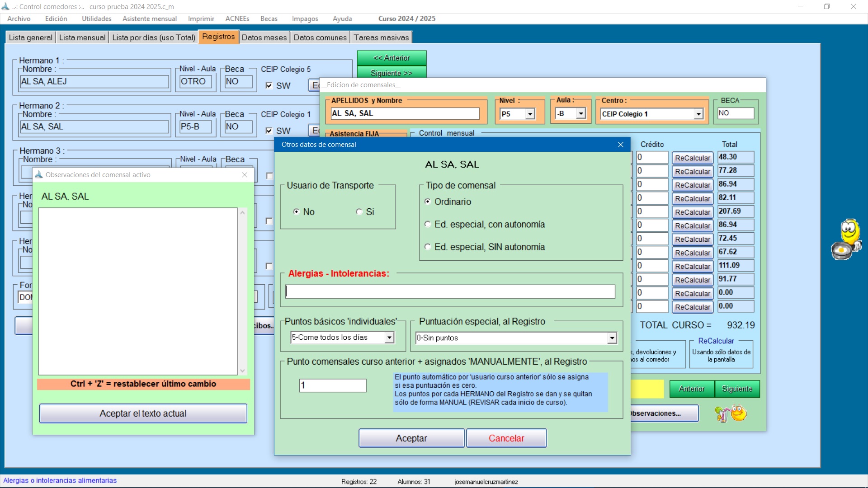Open the Nivel P5 dropdown

[530, 114]
